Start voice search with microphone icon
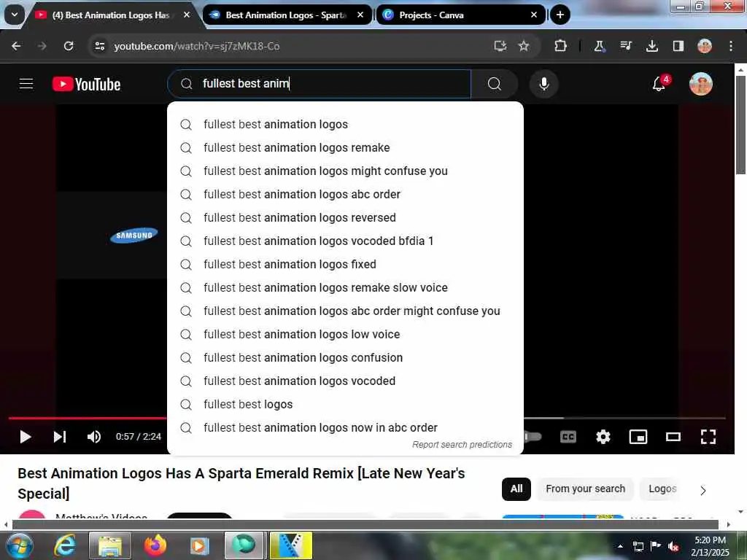This screenshot has width=747, height=560. tap(543, 84)
